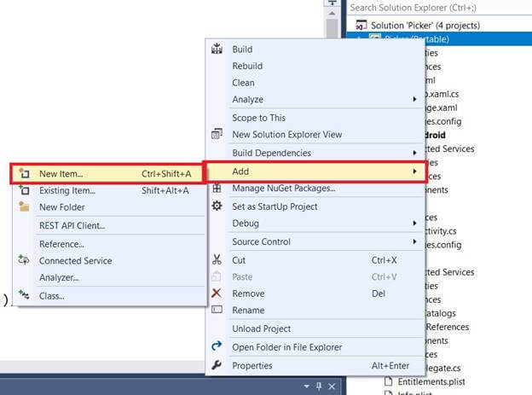The image size is (532, 395).
Task: Click the red X Remove icon
Action: (217, 293)
